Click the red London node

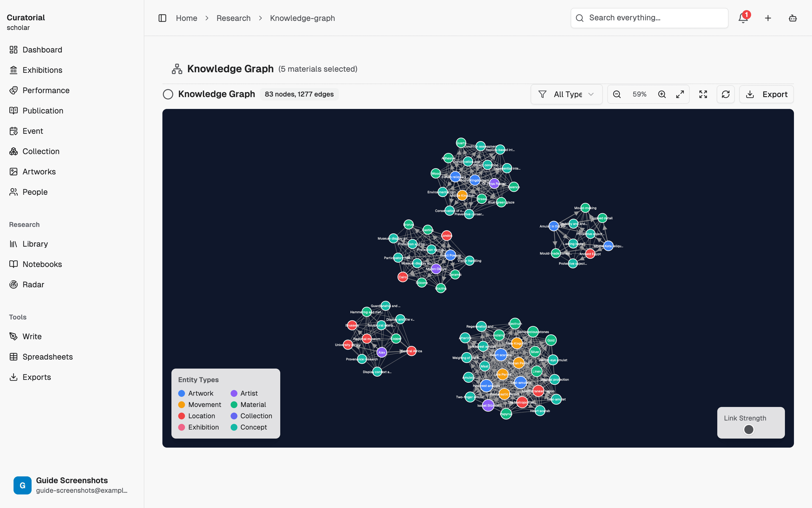pyautogui.click(x=447, y=236)
